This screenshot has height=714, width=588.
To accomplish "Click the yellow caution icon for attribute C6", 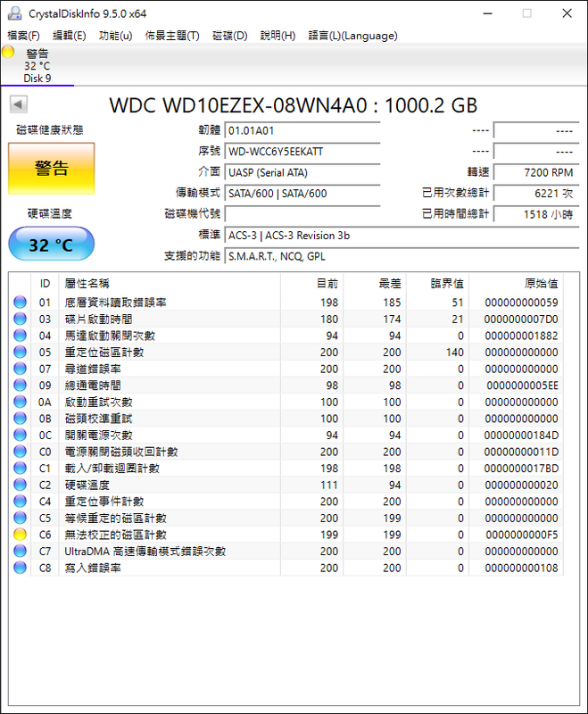I will point(20,535).
